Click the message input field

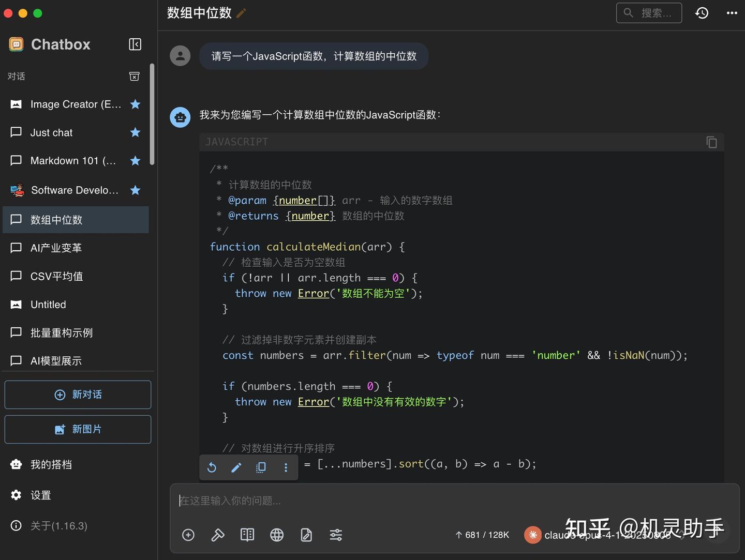tap(455, 501)
